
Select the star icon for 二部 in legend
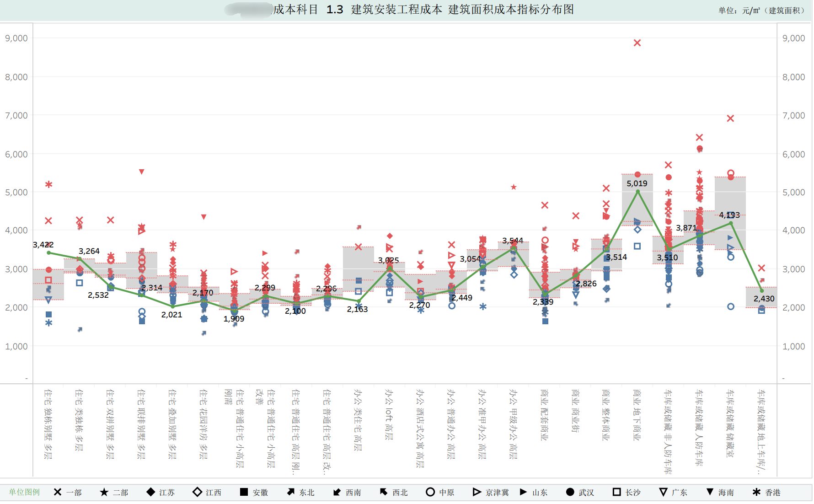[x=104, y=492]
